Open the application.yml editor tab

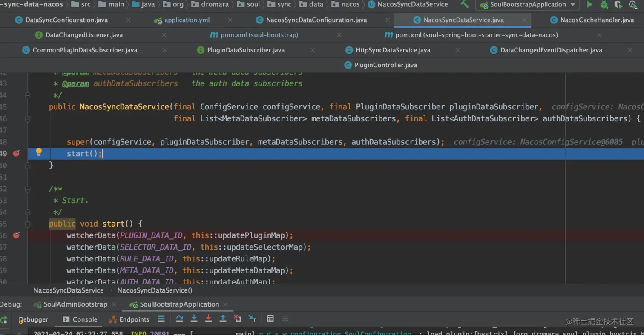(x=187, y=20)
